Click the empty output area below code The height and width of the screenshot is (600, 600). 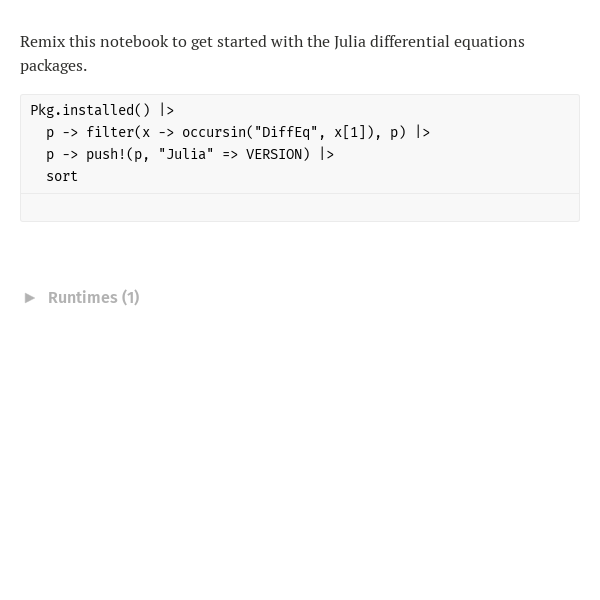coord(300,207)
